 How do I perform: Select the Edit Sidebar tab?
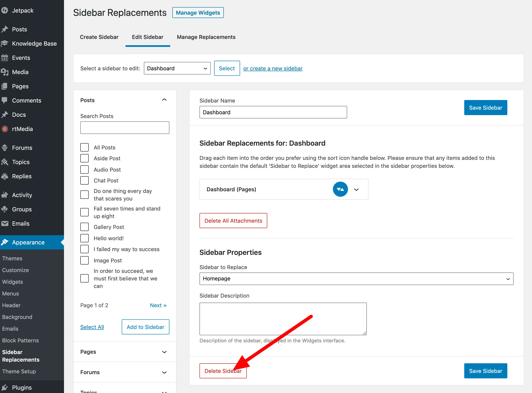(x=148, y=37)
